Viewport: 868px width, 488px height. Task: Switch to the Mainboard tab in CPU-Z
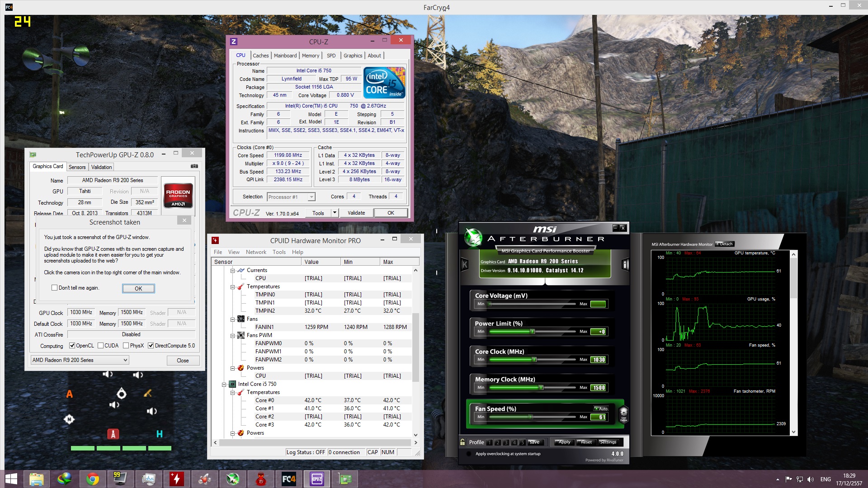285,56
